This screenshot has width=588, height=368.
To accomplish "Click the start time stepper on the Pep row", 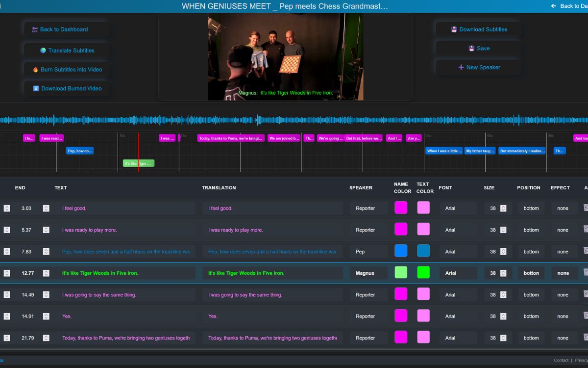I will click(x=7, y=251).
